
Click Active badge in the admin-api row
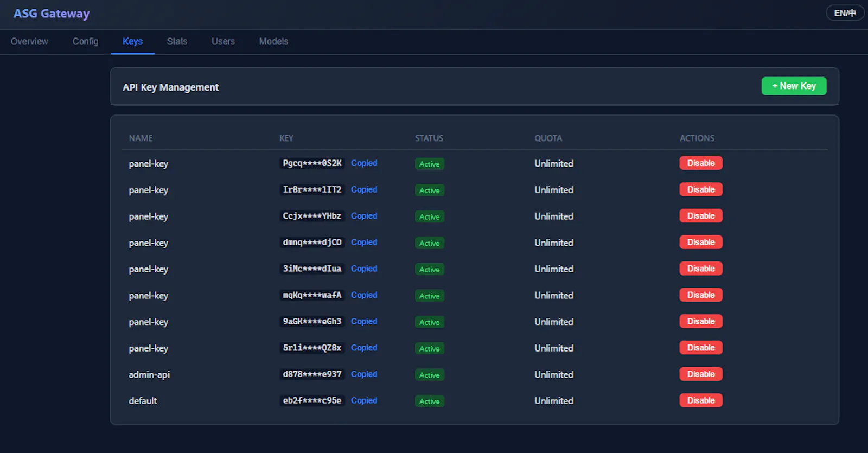point(430,375)
